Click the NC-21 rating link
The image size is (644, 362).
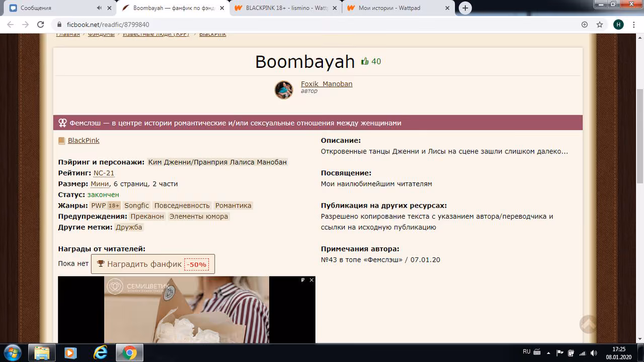click(104, 173)
